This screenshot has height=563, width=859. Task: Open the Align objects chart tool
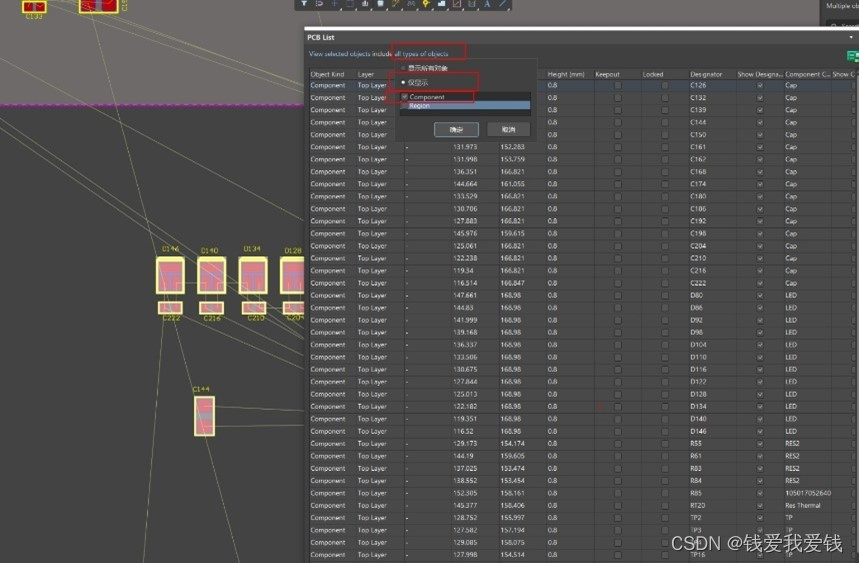click(365, 4)
